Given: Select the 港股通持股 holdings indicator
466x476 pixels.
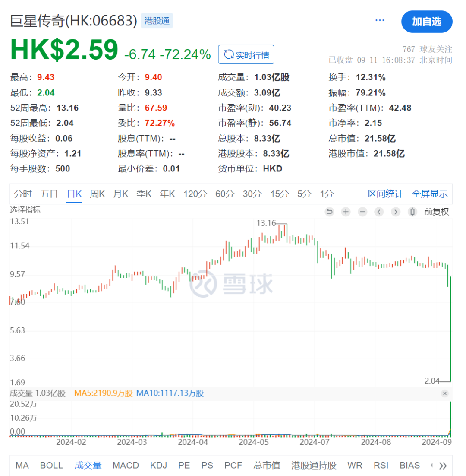Looking at the screenshot, I should tap(314, 465).
